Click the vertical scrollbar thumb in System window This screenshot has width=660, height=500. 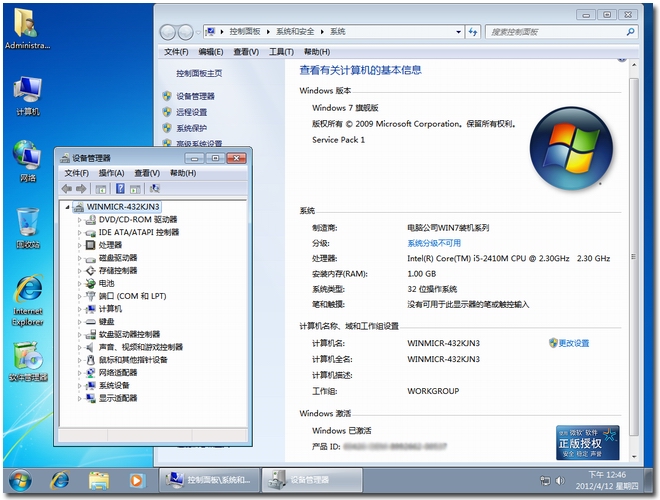coord(634,257)
